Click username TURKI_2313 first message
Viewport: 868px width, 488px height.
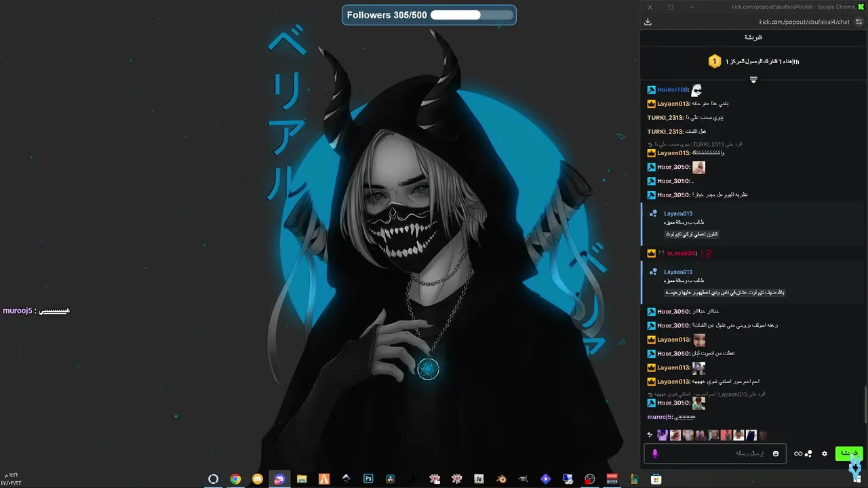click(665, 117)
